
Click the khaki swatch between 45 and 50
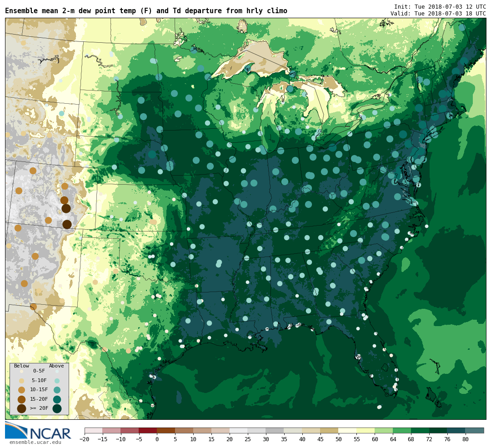[330, 430]
